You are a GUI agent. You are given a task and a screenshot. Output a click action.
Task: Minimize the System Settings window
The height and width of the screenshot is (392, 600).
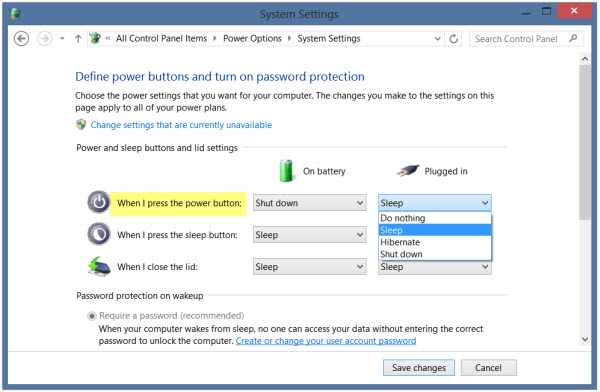click(x=526, y=13)
